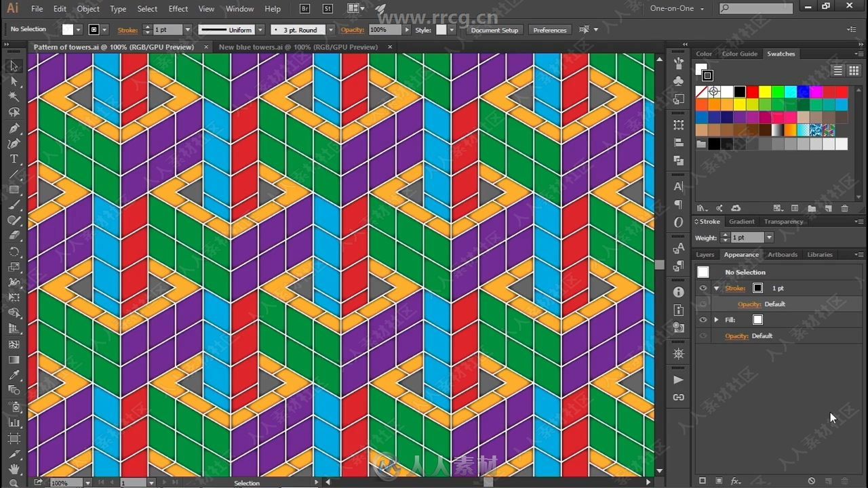Open the Window menu
868x488 pixels.
[x=239, y=9]
